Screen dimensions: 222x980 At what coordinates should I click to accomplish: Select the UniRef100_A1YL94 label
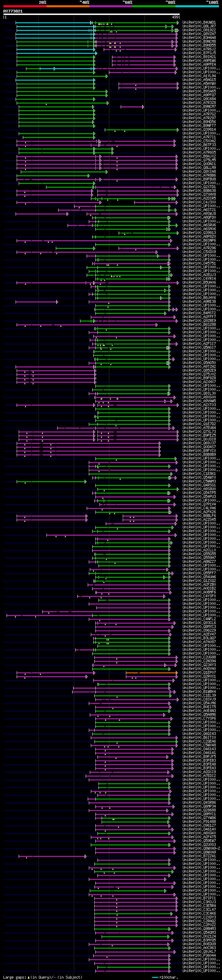[x=199, y=76]
